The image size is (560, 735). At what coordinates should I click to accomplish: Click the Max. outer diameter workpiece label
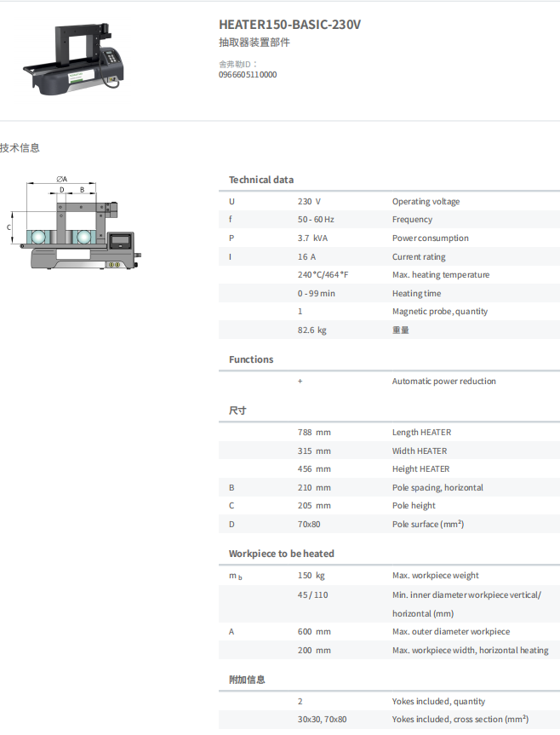pos(451,631)
